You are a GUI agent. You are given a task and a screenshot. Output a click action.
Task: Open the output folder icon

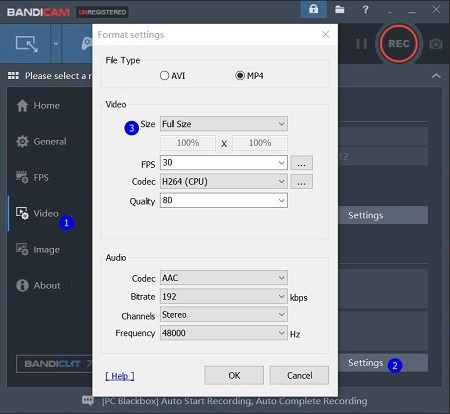click(340, 9)
